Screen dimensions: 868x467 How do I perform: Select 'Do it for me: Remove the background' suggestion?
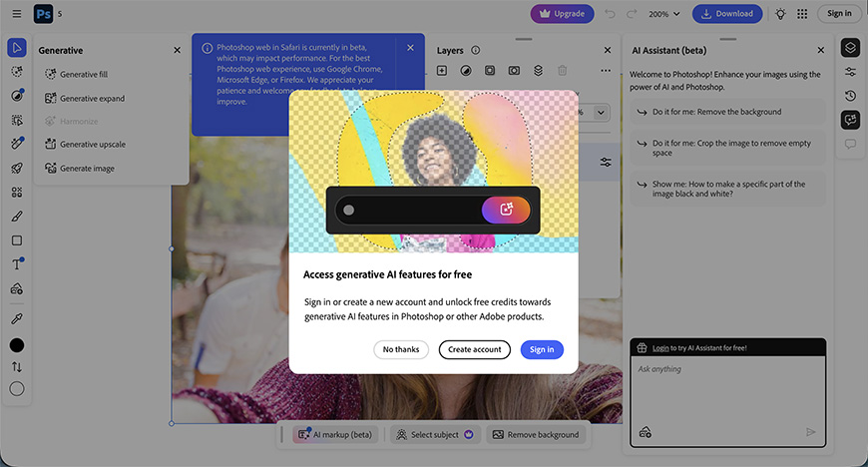[728, 112]
